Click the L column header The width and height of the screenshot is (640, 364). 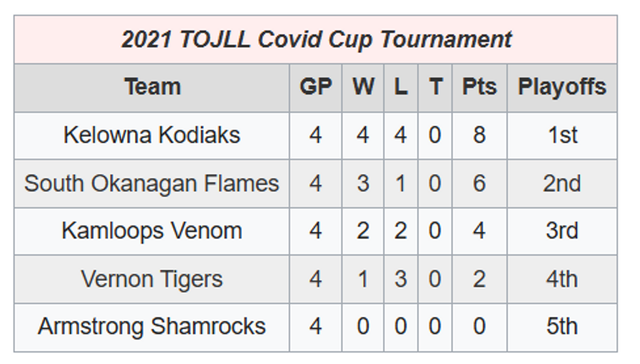(400, 87)
